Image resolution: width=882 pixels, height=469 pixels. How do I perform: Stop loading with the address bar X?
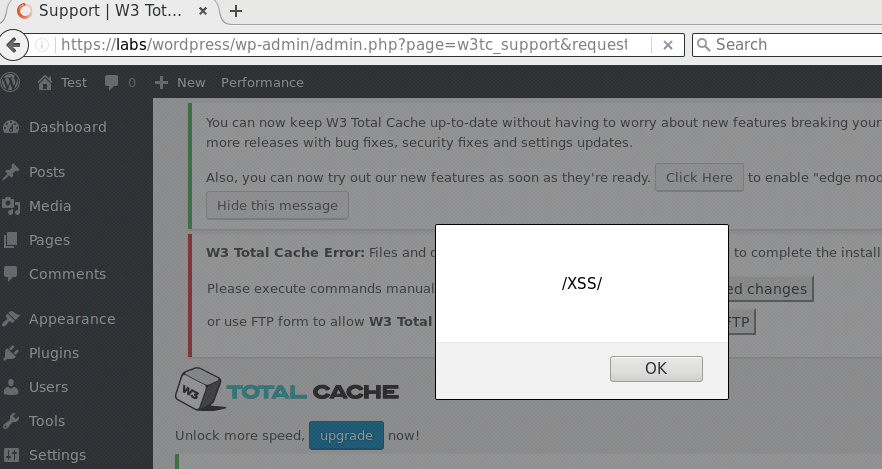[x=668, y=45]
